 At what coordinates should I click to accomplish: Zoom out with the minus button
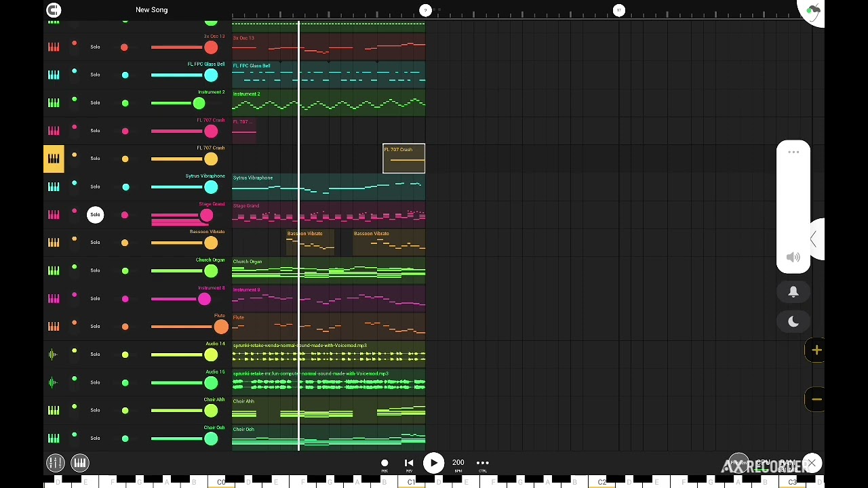816,399
